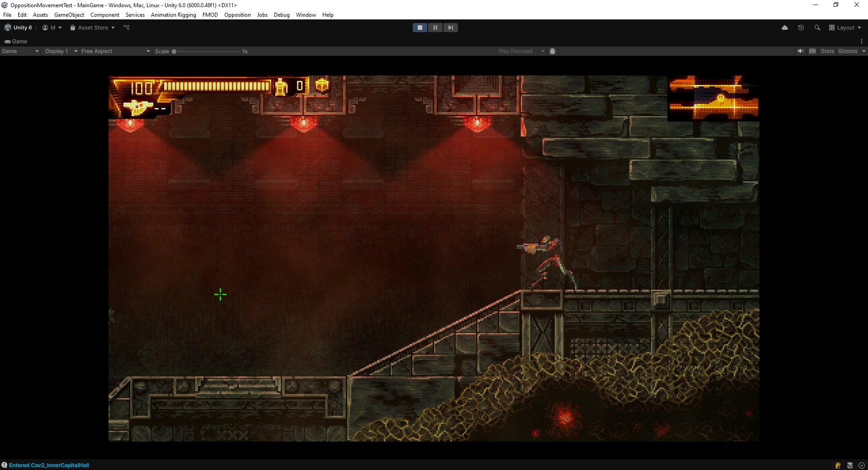Click the yellow health bar in HUD

pos(216,86)
